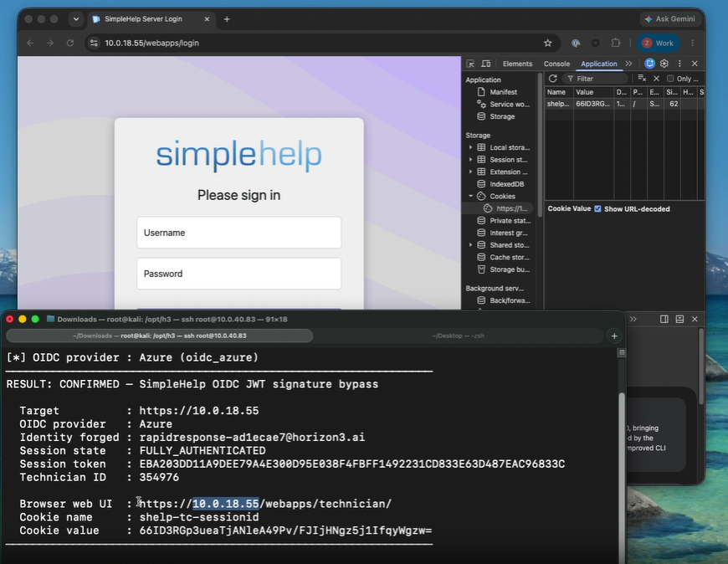Toggle Only show cookies with issues checkbox
Screen dimensions: 728x564
point(670,79)
